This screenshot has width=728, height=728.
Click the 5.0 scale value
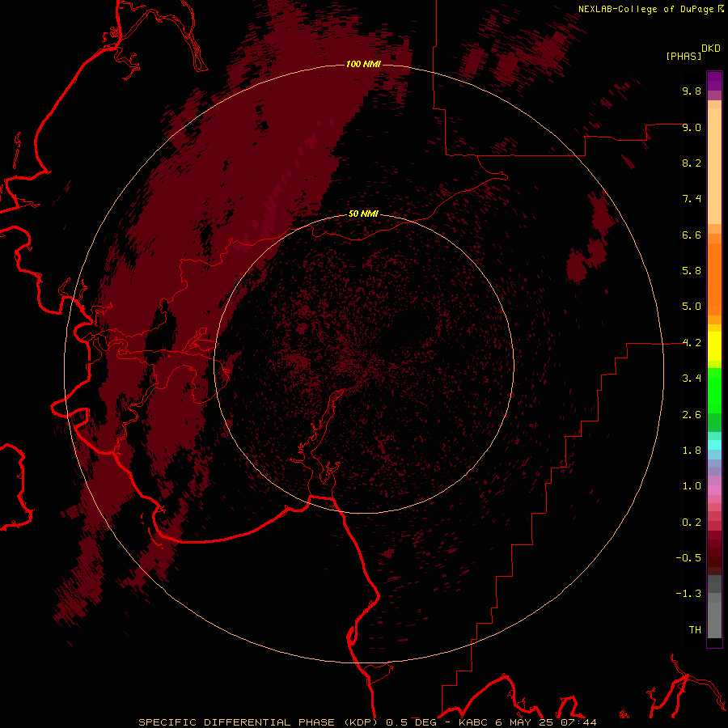point(692,307)
